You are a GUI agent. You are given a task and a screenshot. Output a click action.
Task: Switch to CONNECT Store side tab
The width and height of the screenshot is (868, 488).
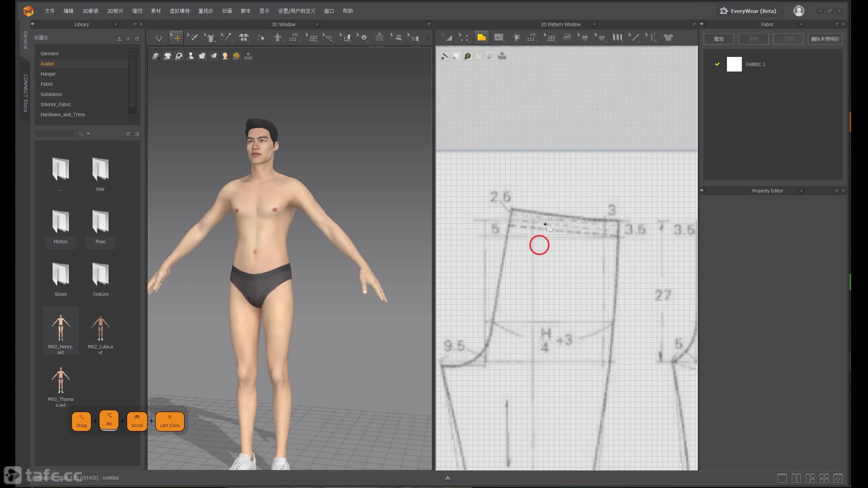click(25, 93)
